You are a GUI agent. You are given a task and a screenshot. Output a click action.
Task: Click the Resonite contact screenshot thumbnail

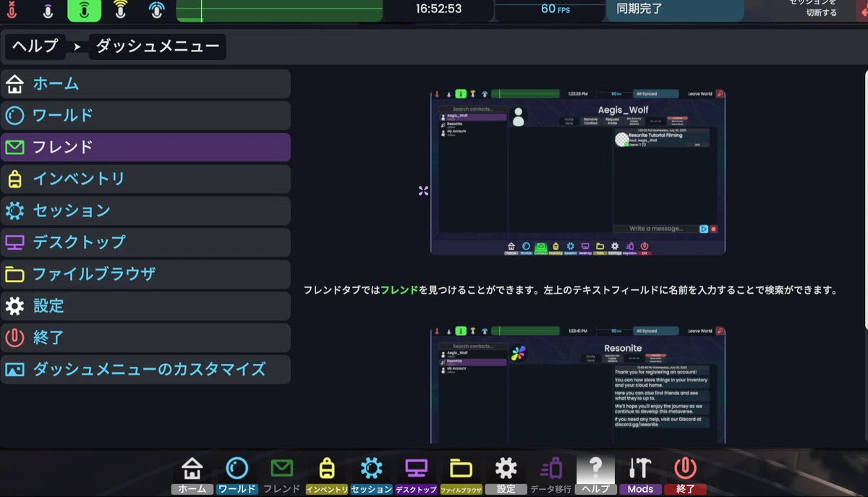click(578, 385)
